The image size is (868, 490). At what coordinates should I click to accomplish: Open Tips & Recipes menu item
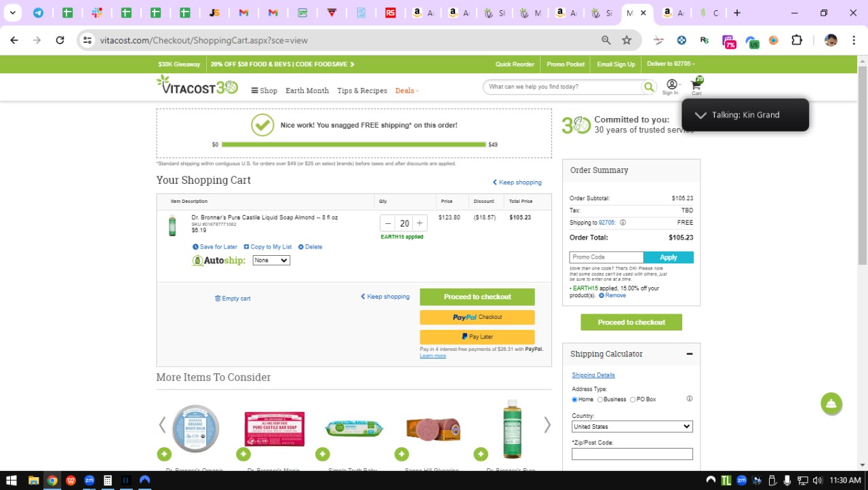(362, 90)
